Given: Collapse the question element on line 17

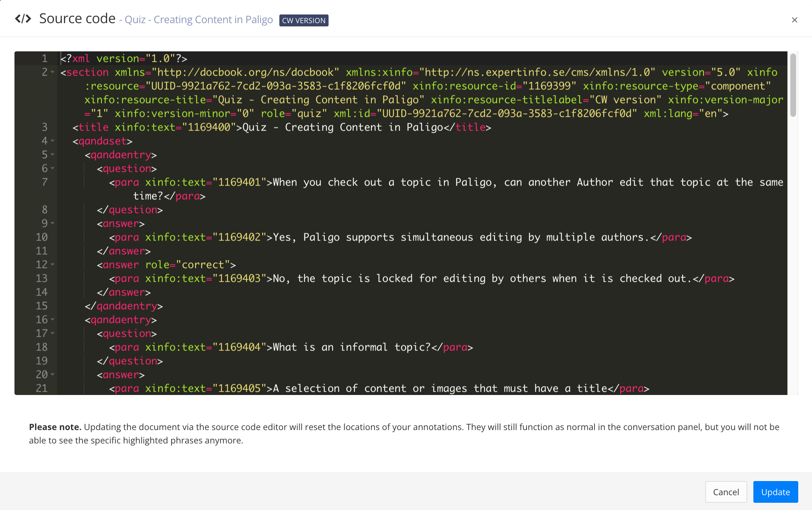Looking at the screenshot, I should [x=52, y=333].
